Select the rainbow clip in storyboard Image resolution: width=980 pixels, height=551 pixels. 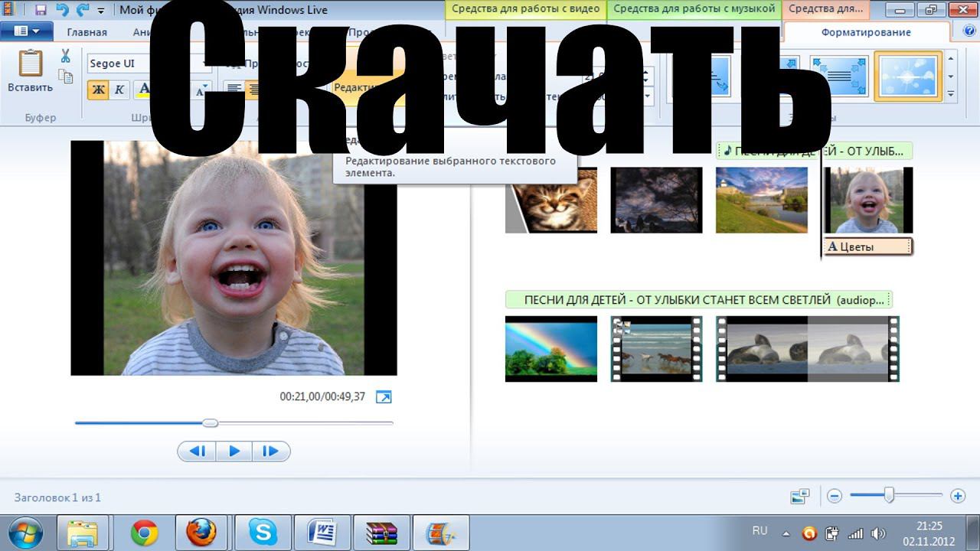(x=551, y=349)
